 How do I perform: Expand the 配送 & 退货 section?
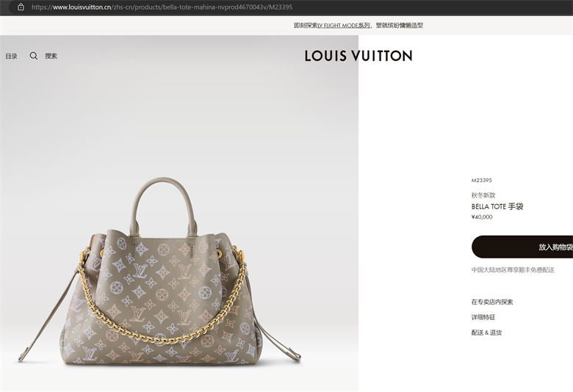[x=486, y=333]
